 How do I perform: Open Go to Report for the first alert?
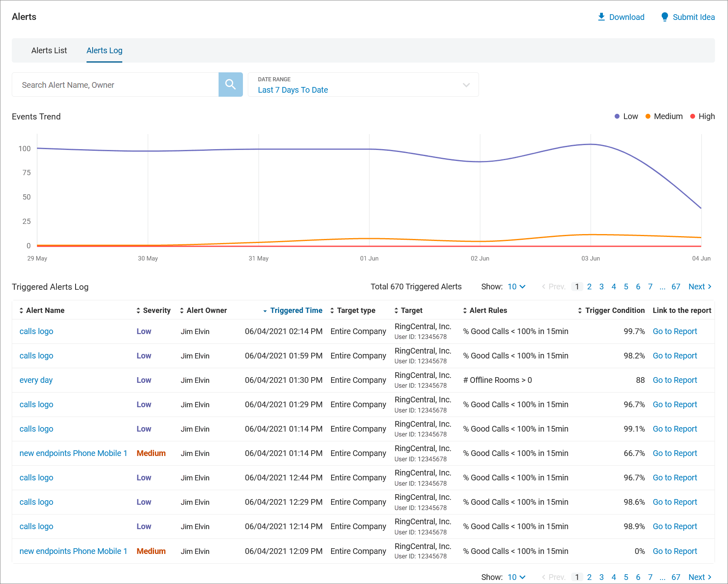(674, 331)
